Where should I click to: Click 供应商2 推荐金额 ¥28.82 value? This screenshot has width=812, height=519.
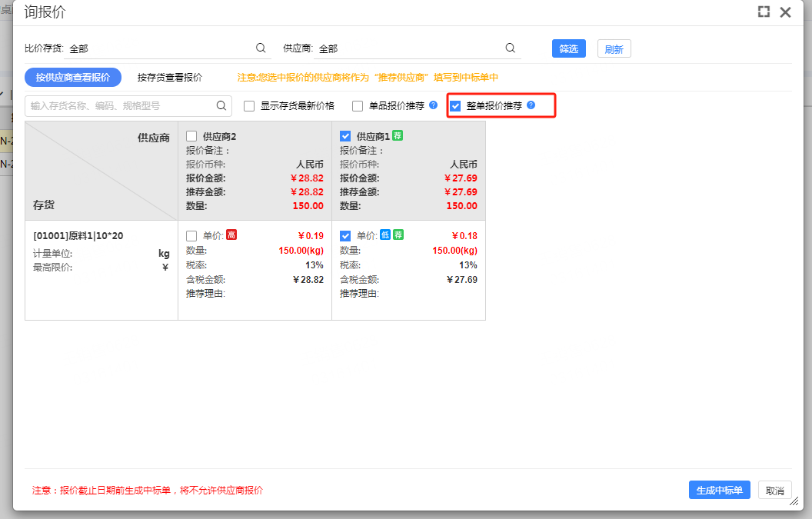tap(307, 192)
